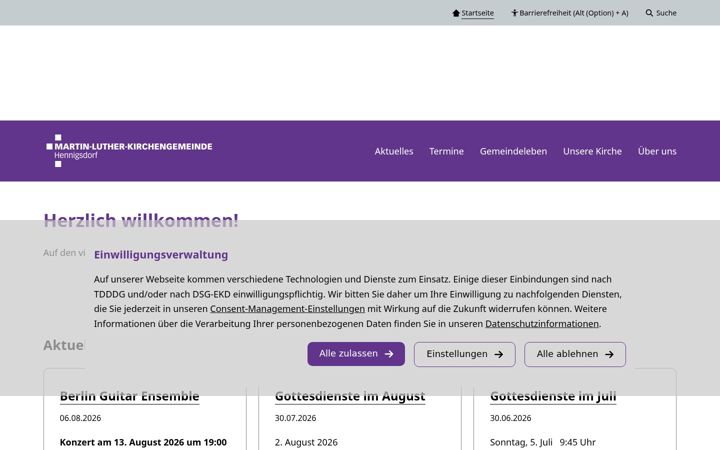Click the date 06.08.2026

click(x=80, y=418)
